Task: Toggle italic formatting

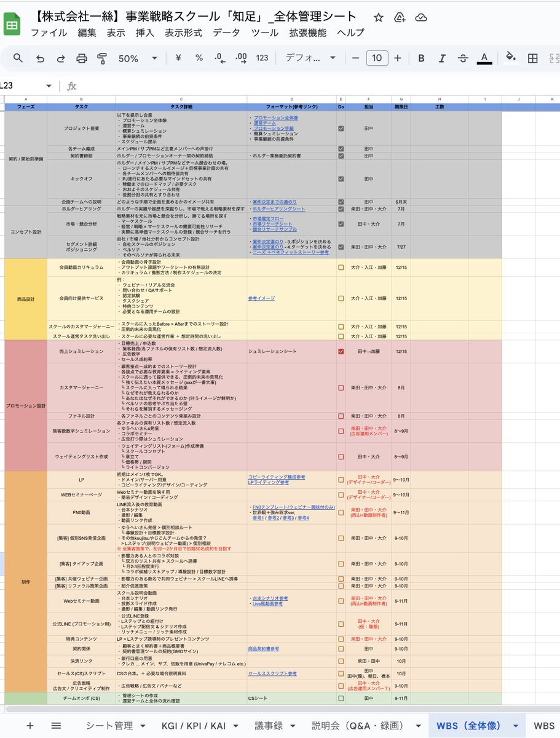Action: tap(442, 58)
